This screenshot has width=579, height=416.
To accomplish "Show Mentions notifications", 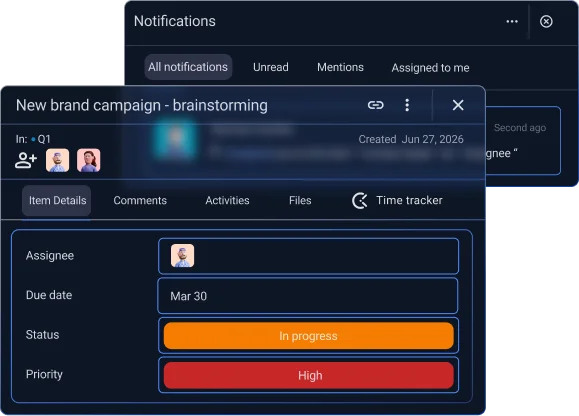I will [340, 67].
